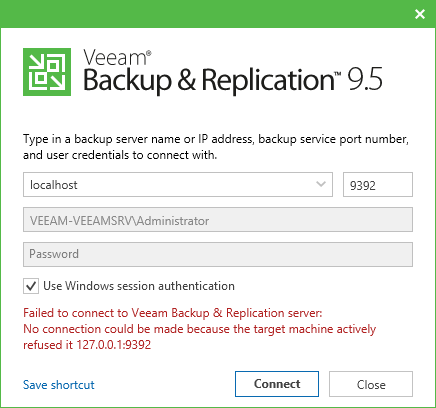Open the Save shortcut link
436x408 pixels.
click(x=59, y=385)
